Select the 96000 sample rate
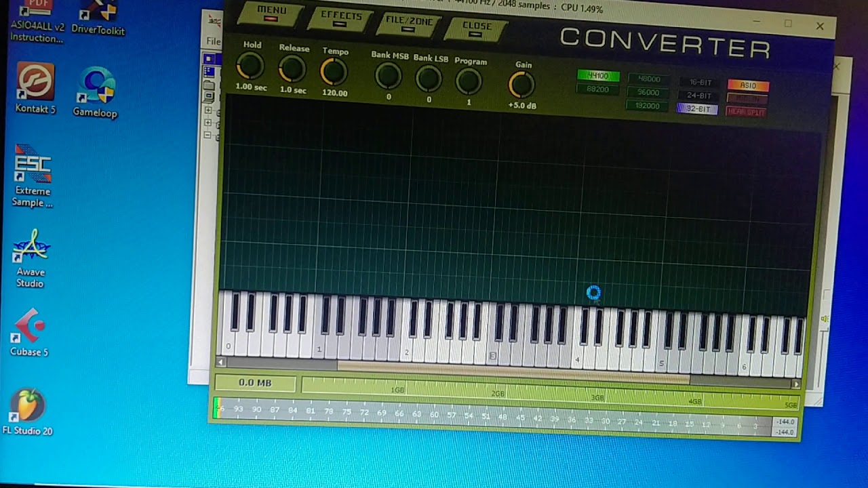Image resolution: width=868 pixels, height=488 pixels. 648,93
